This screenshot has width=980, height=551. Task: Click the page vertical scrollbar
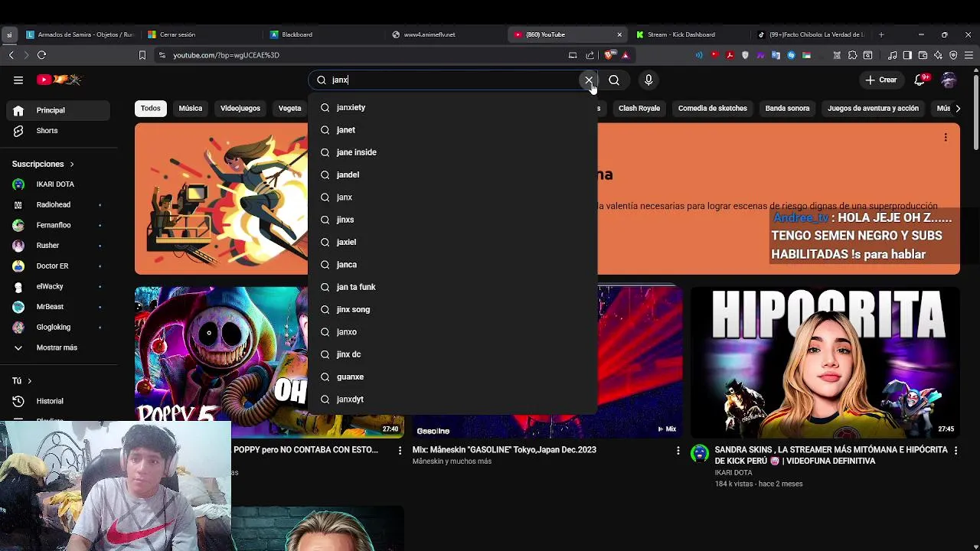tap(975, 111)
